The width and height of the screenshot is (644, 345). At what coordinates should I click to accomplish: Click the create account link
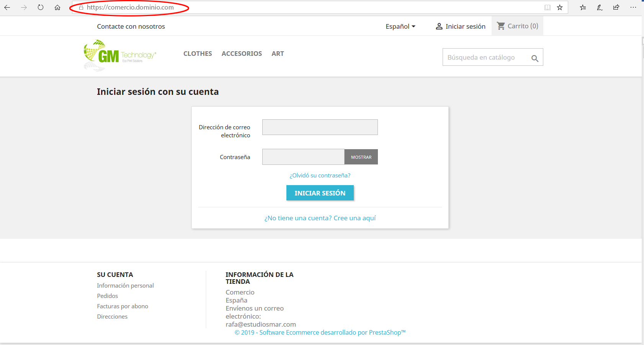[x=320, y=218]
